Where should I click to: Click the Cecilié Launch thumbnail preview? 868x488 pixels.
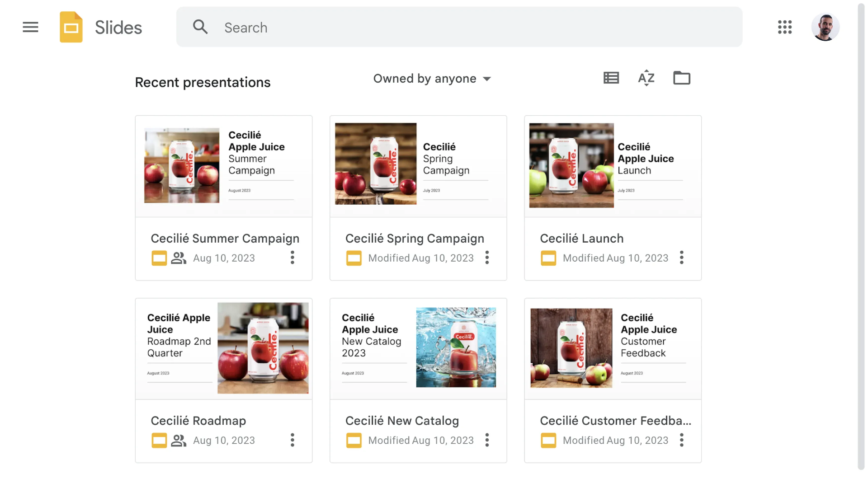613,166
